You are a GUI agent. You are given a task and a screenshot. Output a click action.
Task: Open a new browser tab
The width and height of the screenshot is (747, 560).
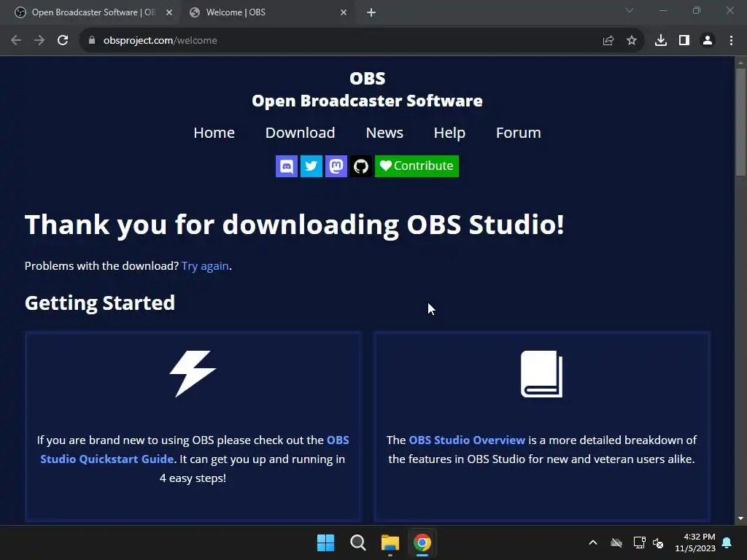(371, 12)
